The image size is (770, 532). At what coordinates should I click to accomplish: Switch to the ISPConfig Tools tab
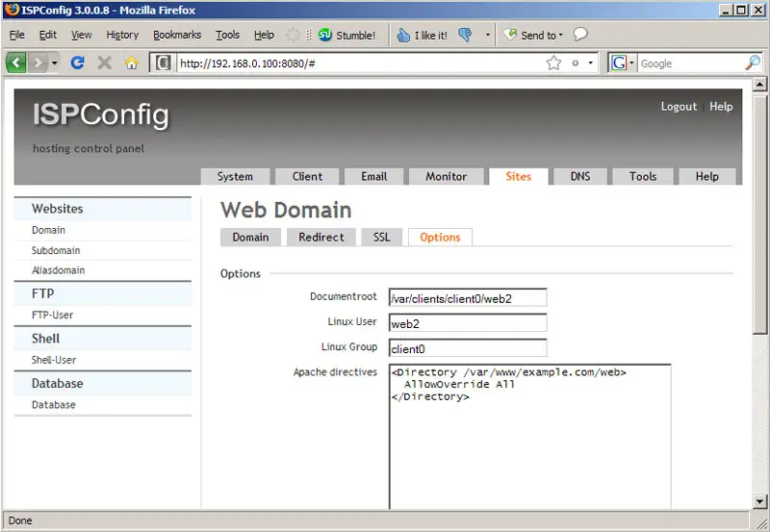click(643, 176)
